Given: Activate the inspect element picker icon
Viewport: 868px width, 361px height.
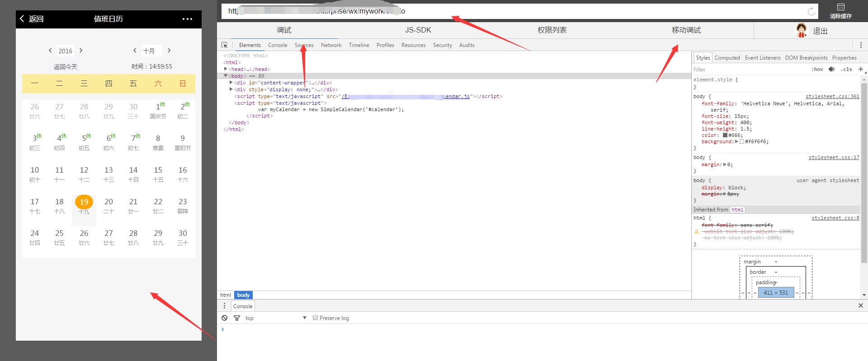Looking at the screenshot, I should [224, 45].
